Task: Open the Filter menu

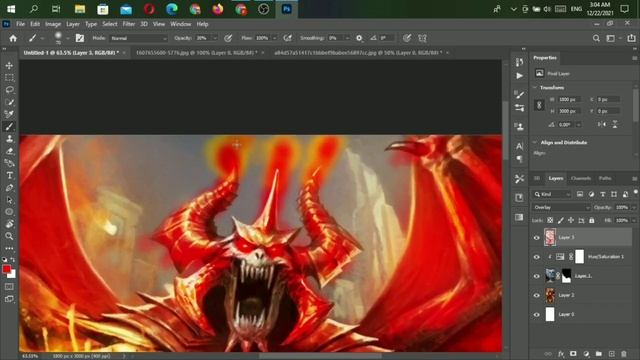Action: (x=129, y=24)
